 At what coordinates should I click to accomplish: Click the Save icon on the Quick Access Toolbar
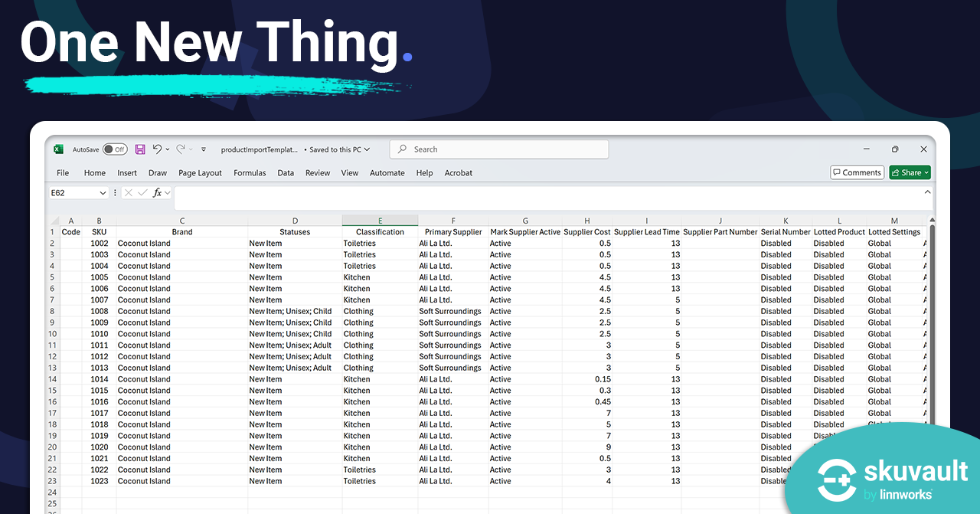(140, 149)
